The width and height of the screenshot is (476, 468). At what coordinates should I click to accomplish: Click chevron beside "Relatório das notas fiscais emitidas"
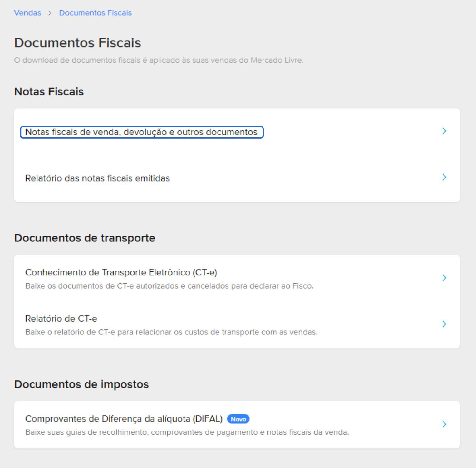pyautogui.click(x=444, y=178)
